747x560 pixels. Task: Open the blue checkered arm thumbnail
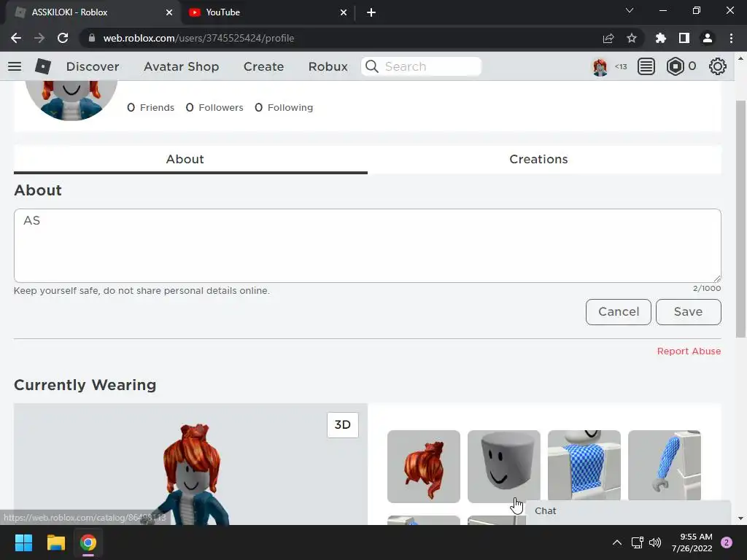(x=664, y=465)
